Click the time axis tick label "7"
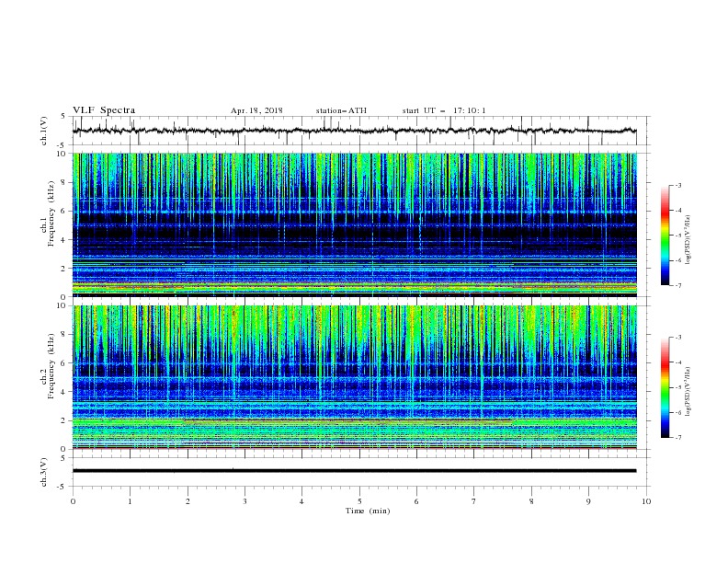This screenshot has height=563, width=728. pos(474,501)
